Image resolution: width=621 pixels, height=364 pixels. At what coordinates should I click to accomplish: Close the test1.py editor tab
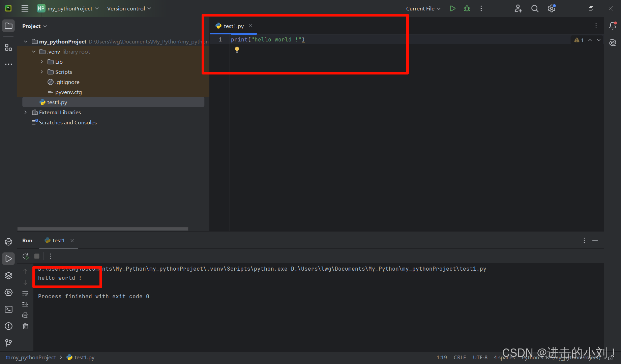pyautogui.click(x=250, y=26)
